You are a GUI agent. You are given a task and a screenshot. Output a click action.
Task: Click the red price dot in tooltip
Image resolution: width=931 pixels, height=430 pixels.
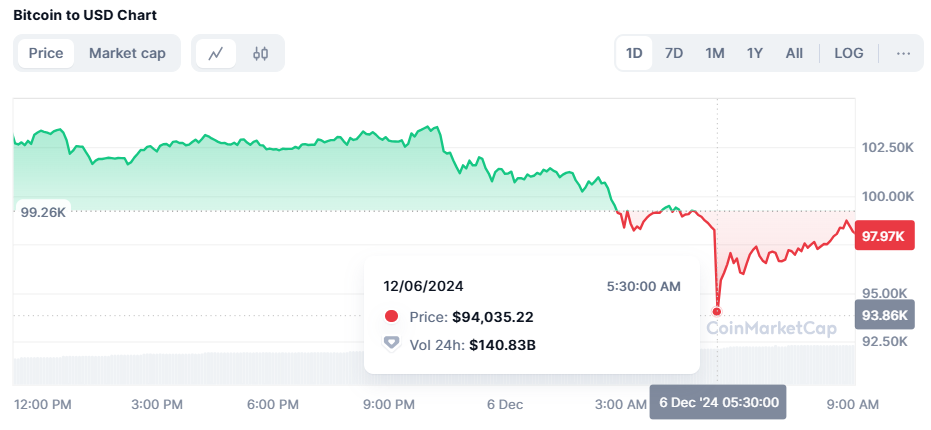(x=391, y=317)
